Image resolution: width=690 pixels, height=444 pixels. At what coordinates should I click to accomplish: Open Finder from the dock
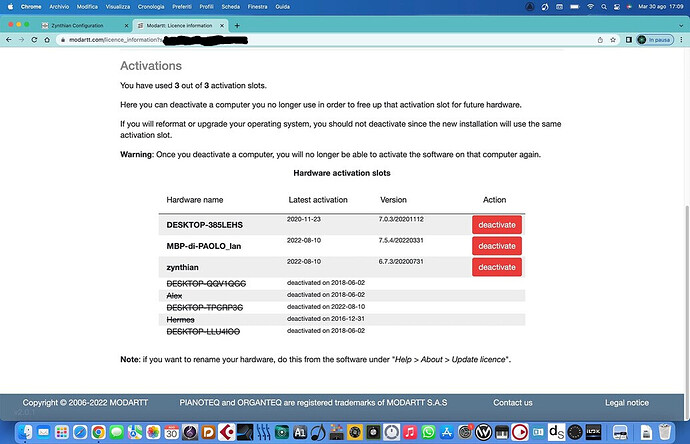pyautogui.click(x=26, y=433)
